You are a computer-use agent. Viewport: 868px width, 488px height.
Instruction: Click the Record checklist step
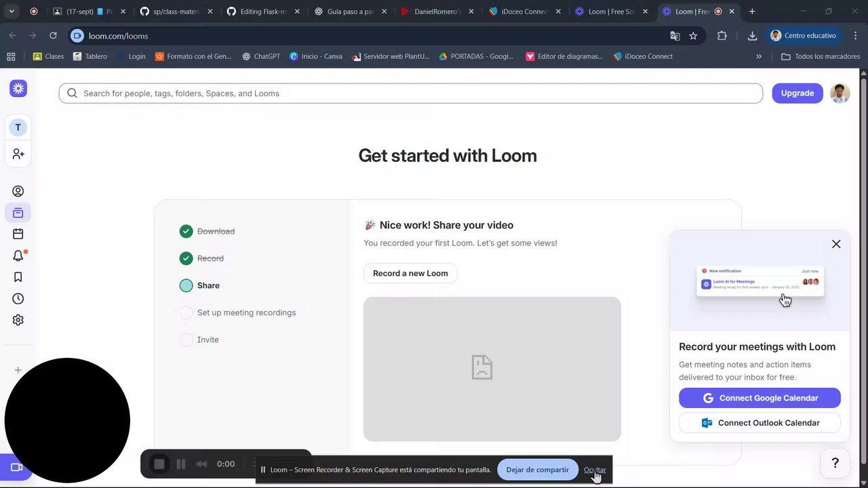point(202,258)
